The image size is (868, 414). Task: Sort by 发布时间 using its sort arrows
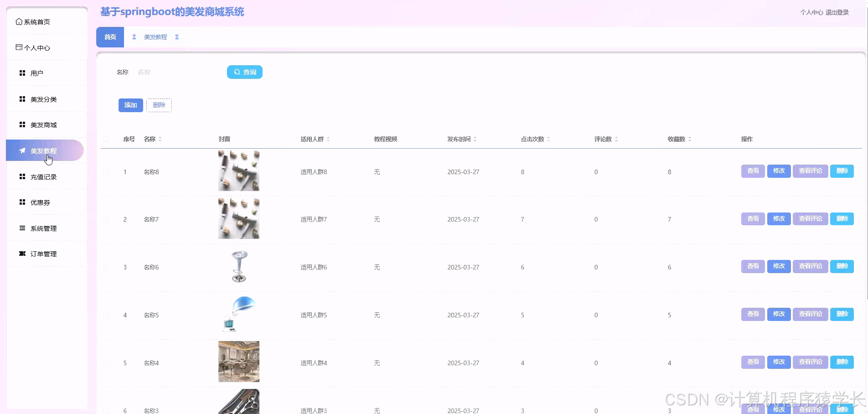(475, 139)
